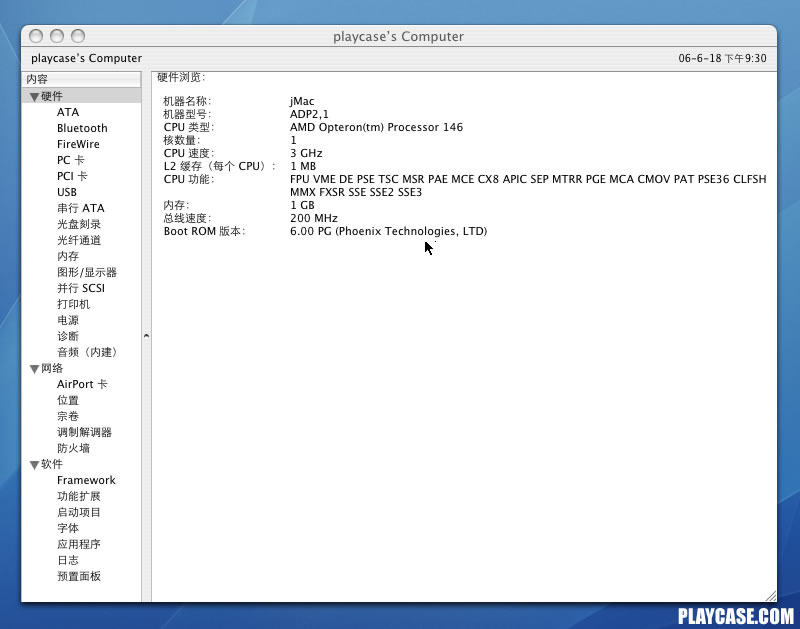Viewport: 800px width, 629px height.
Task: Select the 硬件 hardware category row
Action: pos(82,96)
